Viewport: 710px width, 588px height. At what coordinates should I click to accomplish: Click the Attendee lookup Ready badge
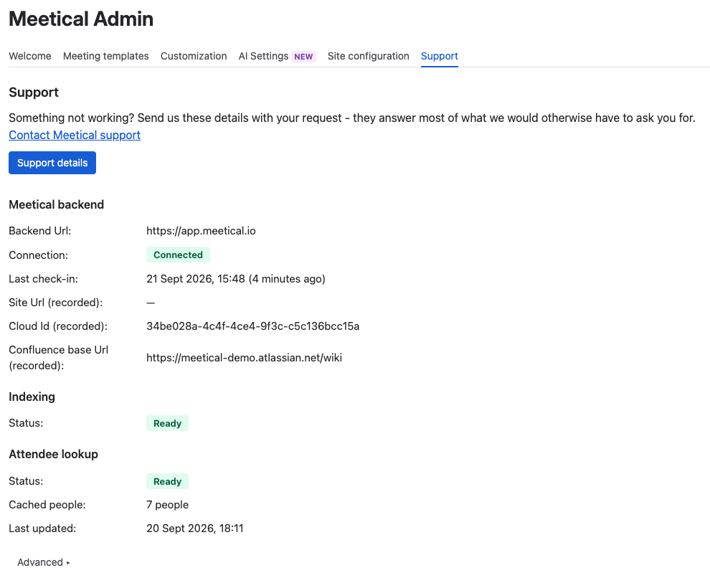point(167,481)
